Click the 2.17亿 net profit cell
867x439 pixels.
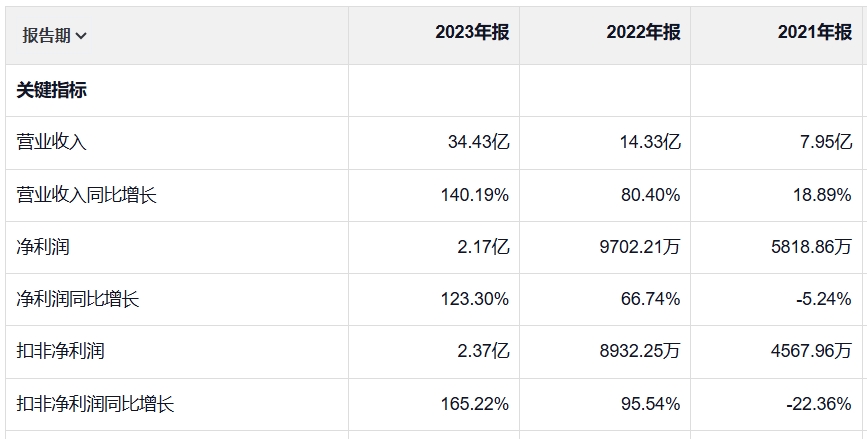482,246
